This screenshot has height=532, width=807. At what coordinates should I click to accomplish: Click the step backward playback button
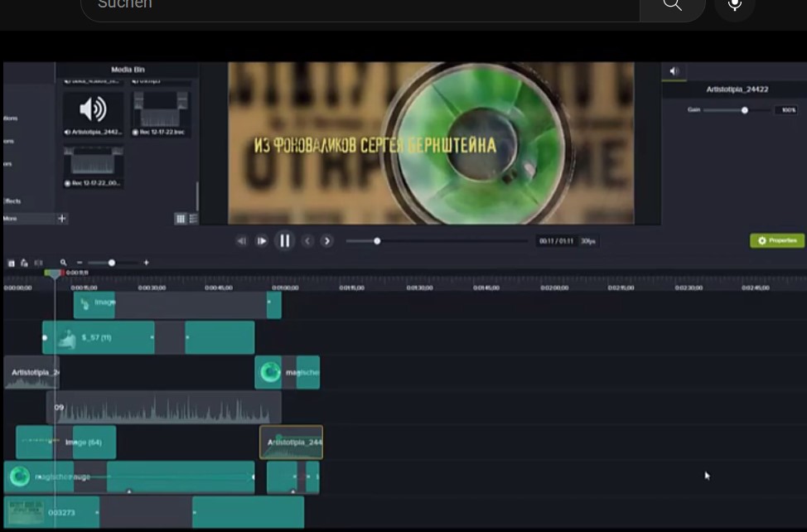coord(241,241)
